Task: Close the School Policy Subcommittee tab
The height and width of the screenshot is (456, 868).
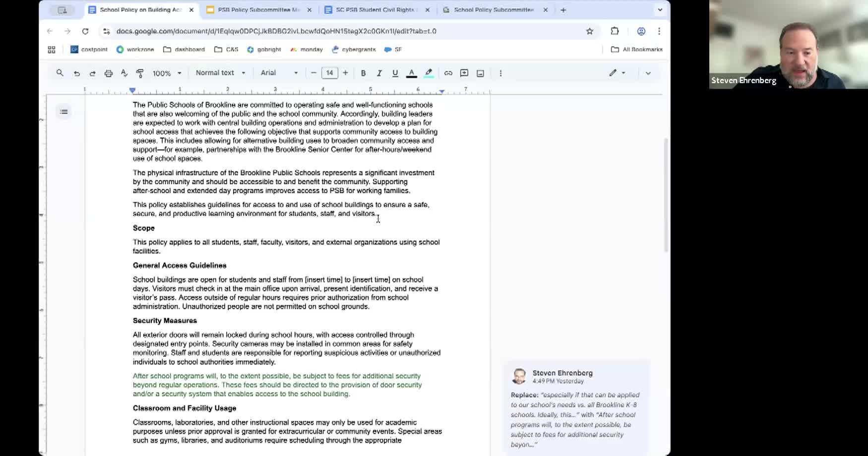Action: (546, 10)
